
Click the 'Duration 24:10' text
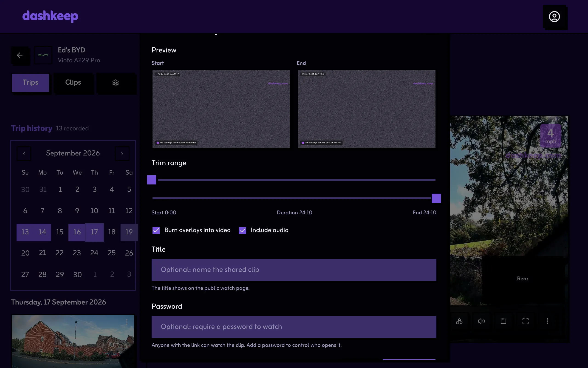coord(294,213)
